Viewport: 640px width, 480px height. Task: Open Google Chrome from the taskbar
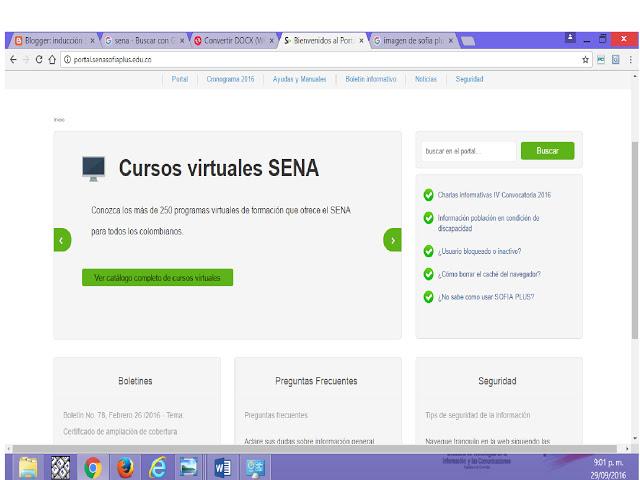pos(93,467)
